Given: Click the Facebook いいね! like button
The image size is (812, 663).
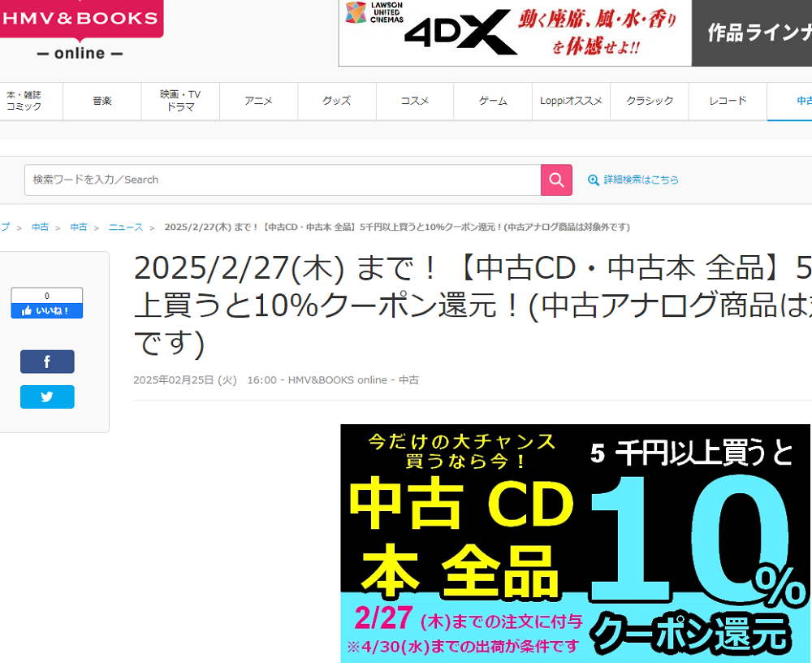Looking at the screenshot, I should (46, 310).
